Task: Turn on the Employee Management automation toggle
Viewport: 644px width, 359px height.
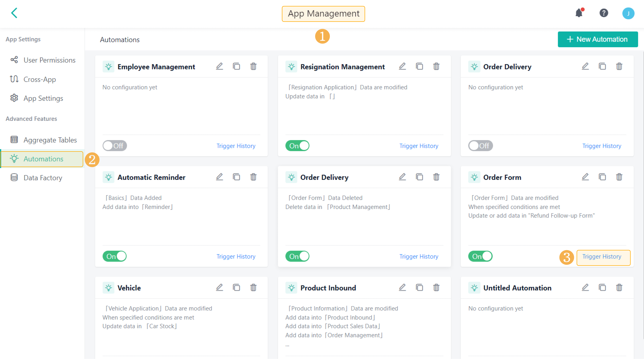Action: 115,146
